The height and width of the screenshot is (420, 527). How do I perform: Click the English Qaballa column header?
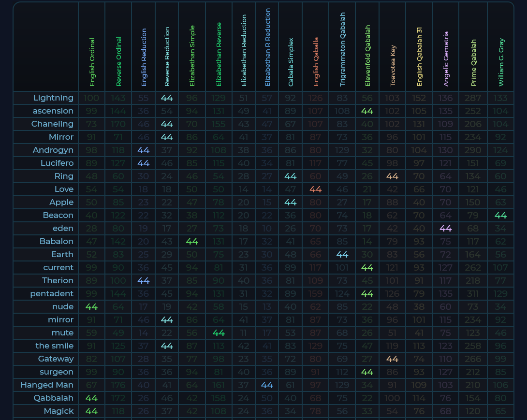tap(316, 62)
